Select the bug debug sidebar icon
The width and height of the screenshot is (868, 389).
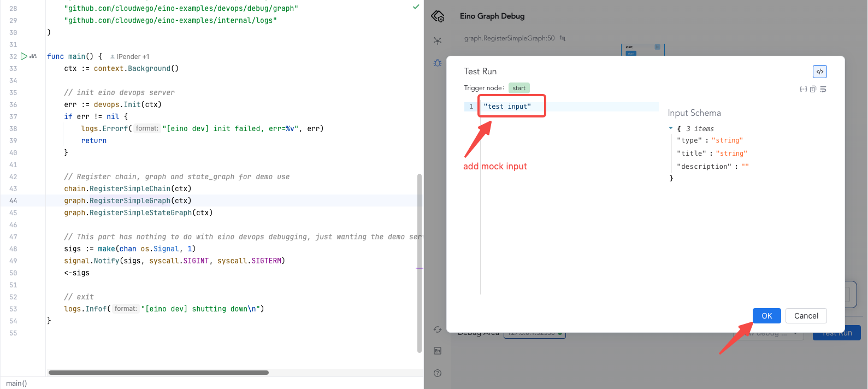coord(438,63)
